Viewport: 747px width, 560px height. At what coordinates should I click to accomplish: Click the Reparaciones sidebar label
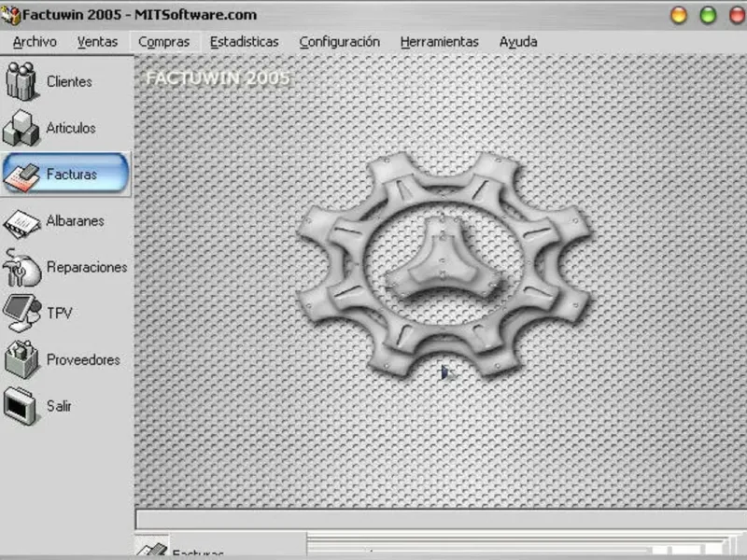point(87,267)
